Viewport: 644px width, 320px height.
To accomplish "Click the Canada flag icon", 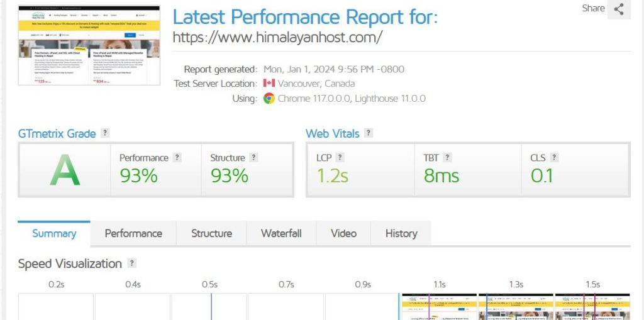I will click(x=269, y=84).
